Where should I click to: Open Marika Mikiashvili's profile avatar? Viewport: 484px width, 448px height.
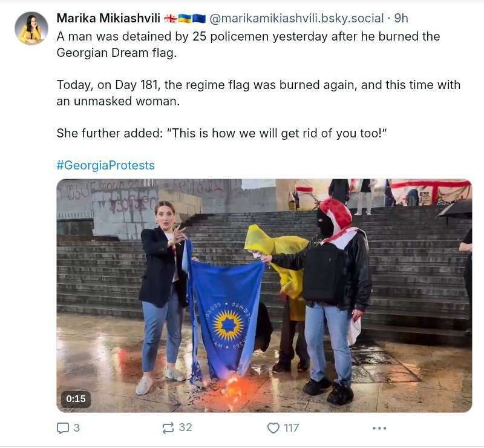click(x=31, y=28)
